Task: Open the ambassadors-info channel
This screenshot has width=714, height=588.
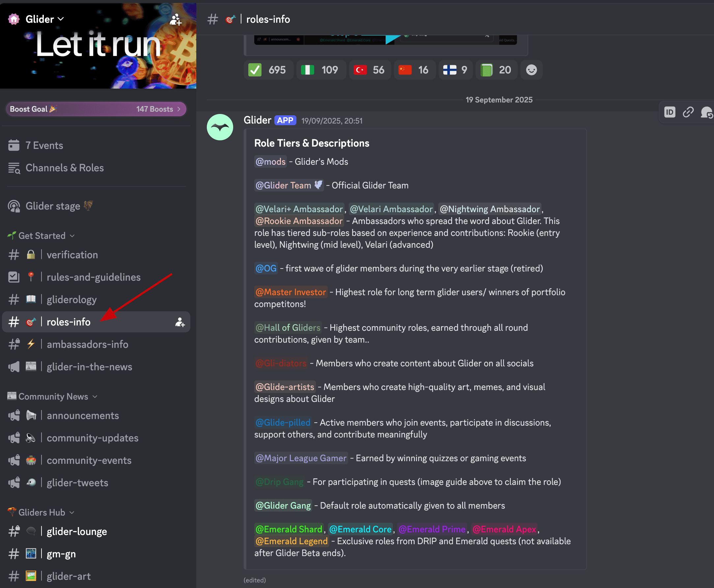Action: click(87, 345)
